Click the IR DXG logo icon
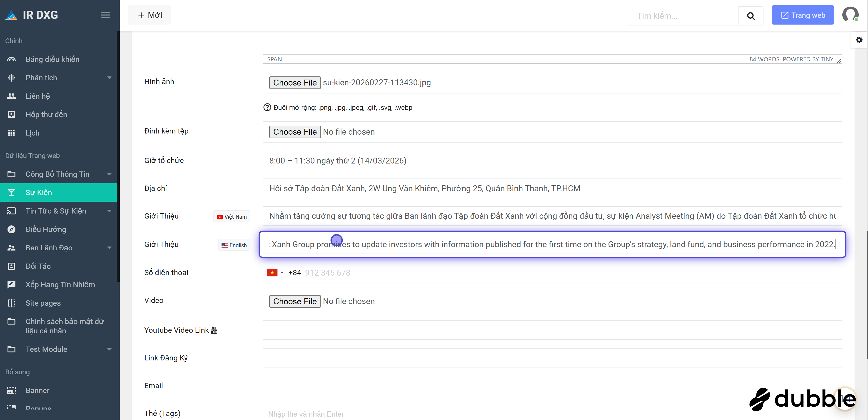This screenshot has width=868, height=420. pos(11,15)
